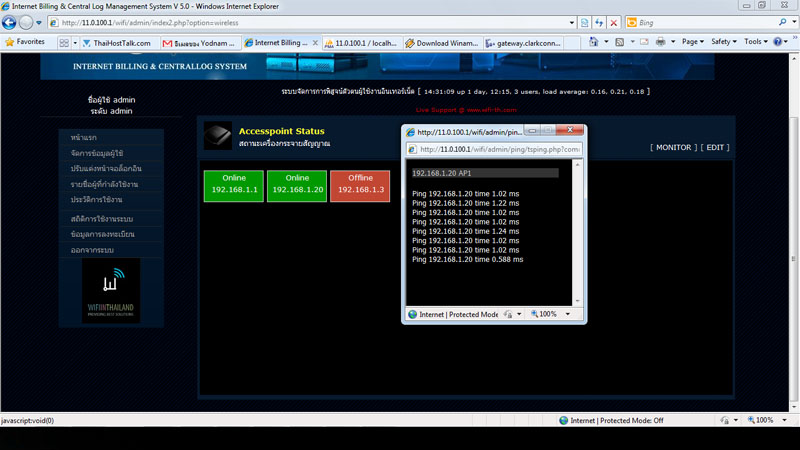The image size is (800, 450).
Task: Switch to the Gmail Yodnam tab
Action: (x=200, y=43)
